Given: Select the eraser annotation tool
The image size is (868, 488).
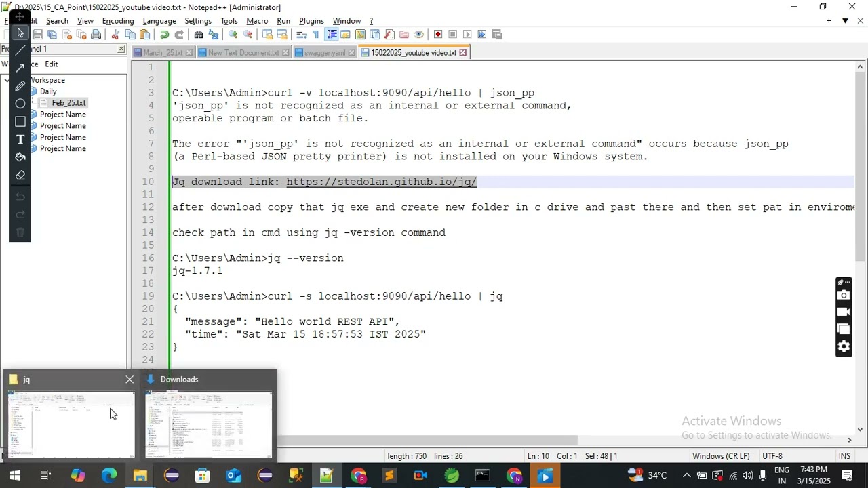Looking at the screenshot, I should point(20,175).
